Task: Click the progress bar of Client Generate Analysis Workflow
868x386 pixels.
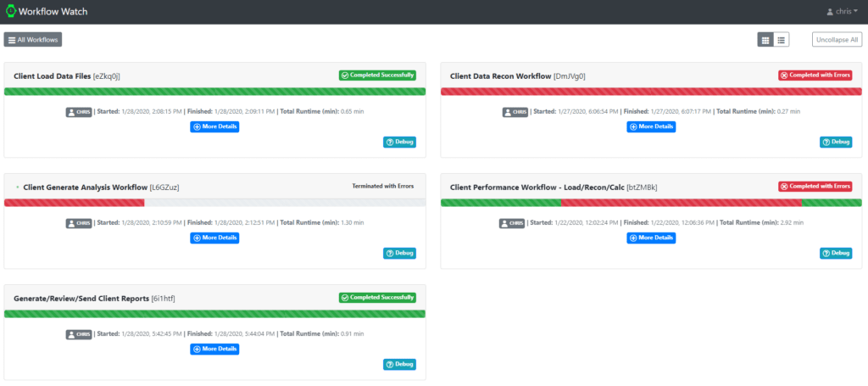Action: pyautogui.click(x=75, y=203)
